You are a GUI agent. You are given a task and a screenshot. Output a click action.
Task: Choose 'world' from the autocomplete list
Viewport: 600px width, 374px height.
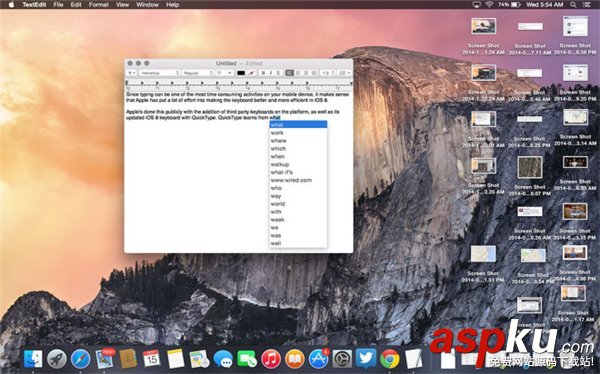pyautogui.click(x=298, y=204)
